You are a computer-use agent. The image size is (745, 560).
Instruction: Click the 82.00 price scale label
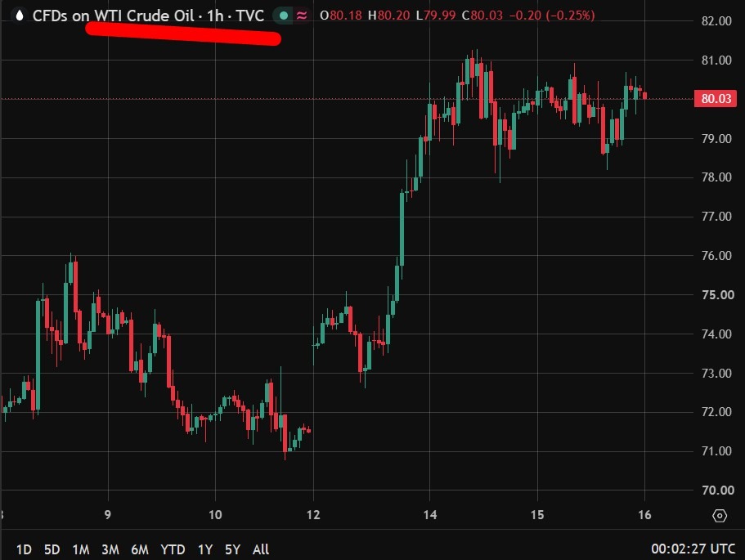pos(716,21)
